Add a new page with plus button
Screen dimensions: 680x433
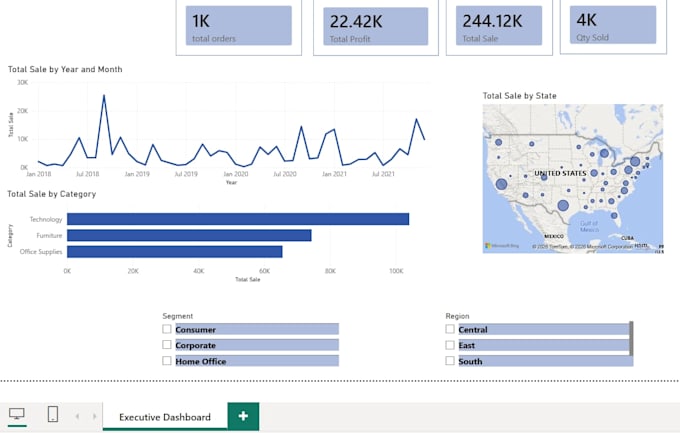point(243,416)
